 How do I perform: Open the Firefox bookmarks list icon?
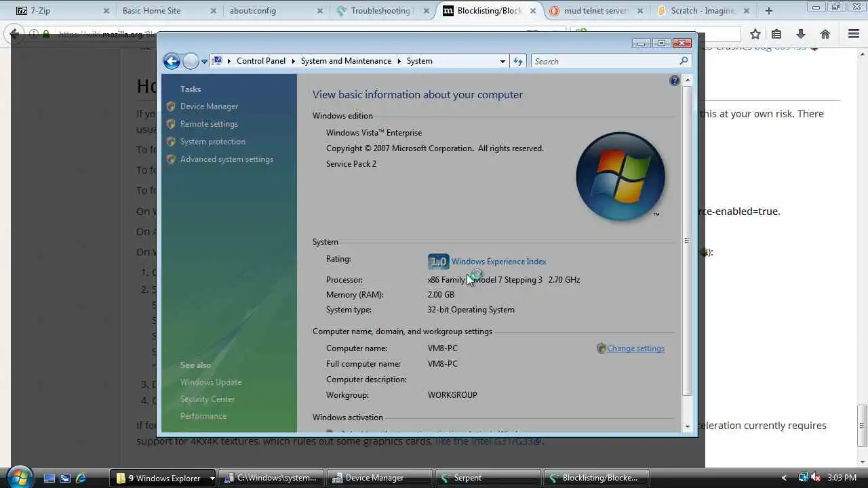click(776, 34)
